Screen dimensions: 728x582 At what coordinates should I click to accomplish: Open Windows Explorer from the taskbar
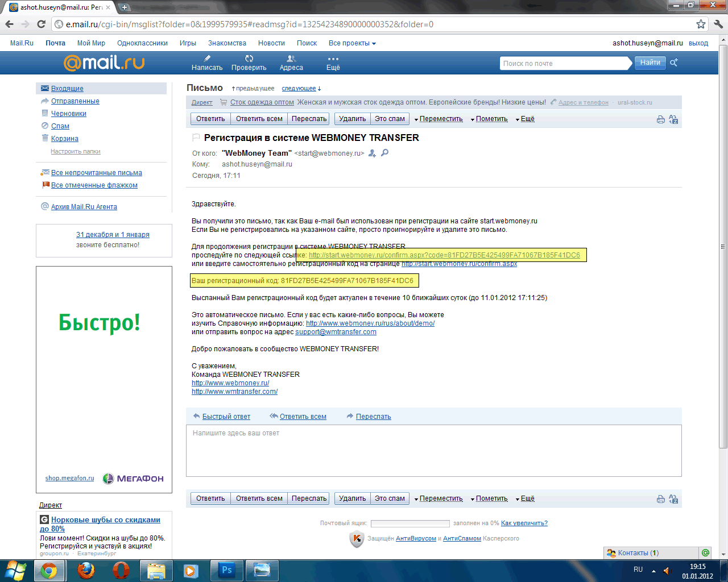pos(156,570)
